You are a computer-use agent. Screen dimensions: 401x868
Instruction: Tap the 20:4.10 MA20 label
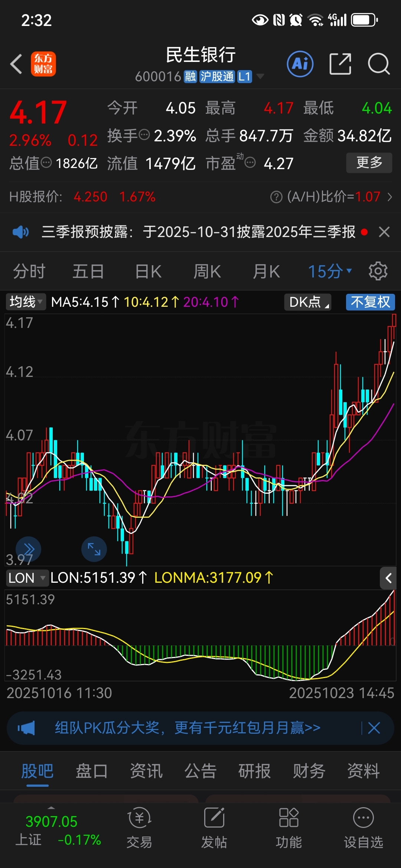click(x=211, y=302)
